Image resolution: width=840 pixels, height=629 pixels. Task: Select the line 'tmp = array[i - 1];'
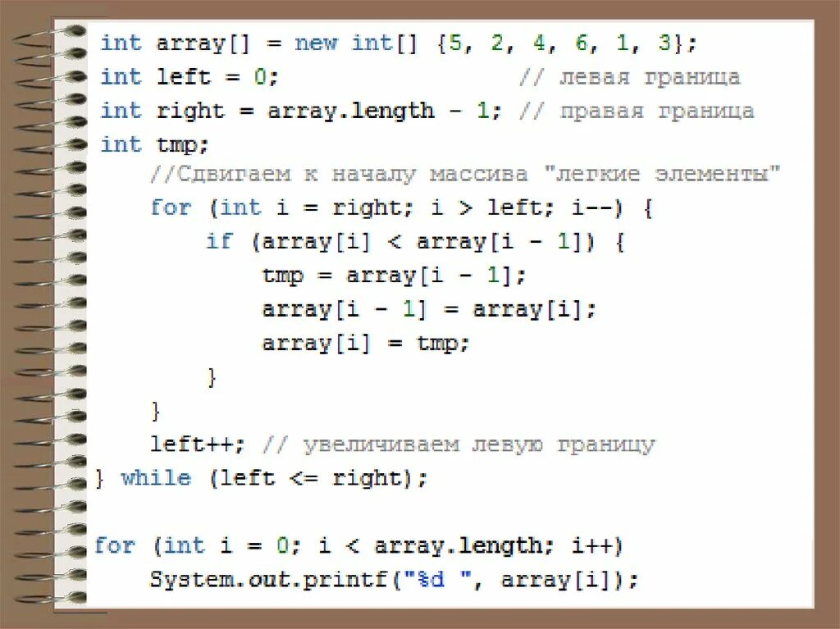pos(394,276)
